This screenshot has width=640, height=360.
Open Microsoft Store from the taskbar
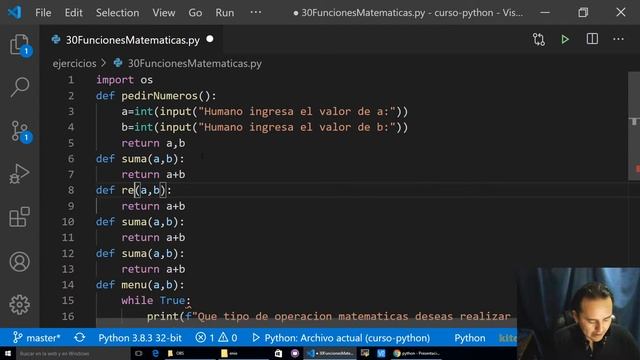(x=278, y=353)
